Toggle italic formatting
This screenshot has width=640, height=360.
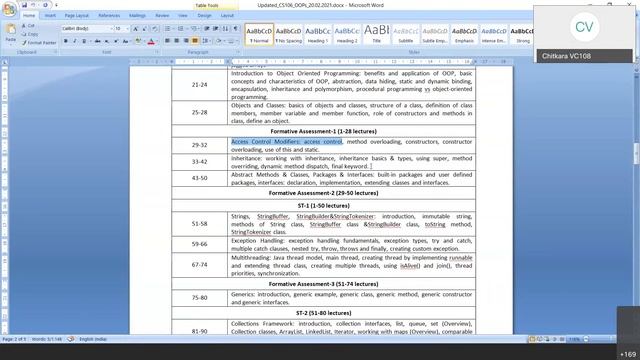pyautogui.click(x=75, y=41)
